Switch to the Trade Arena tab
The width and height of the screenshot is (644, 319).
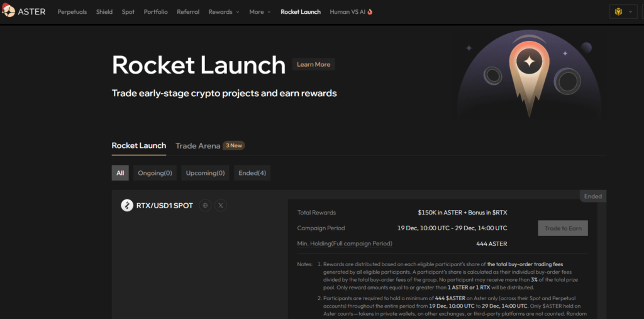(x=198, y=145)
